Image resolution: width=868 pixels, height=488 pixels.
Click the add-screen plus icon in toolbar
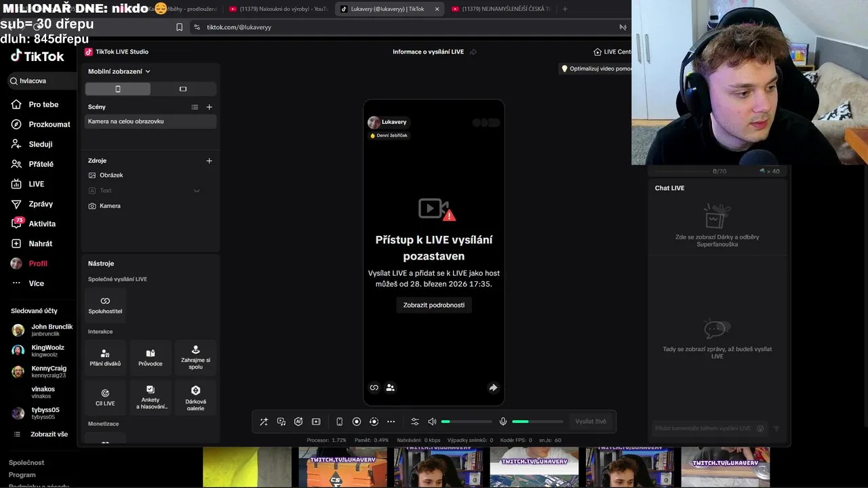coord(316,422)
